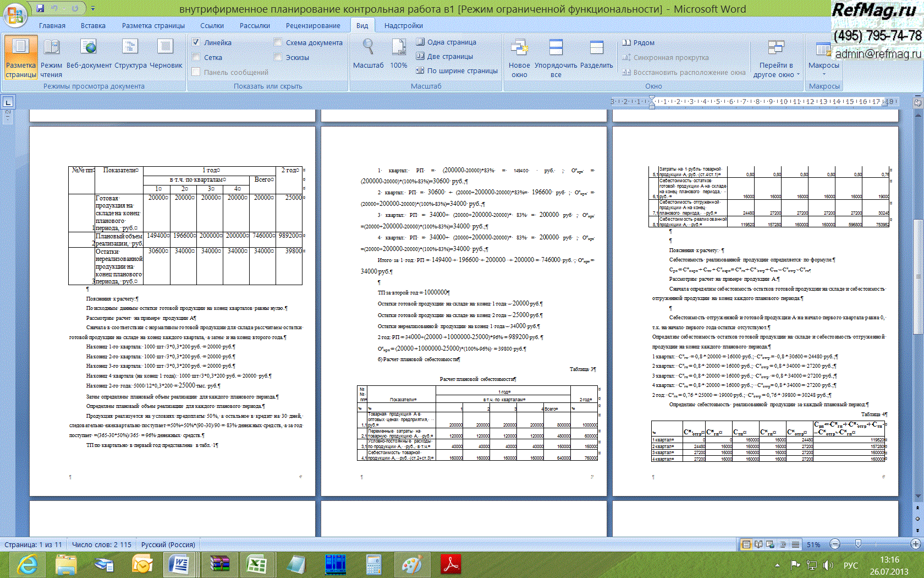Switch to the Главная ribbon tab
The height and width of the screenshot is (578, 924).
pyautogui.click(x=52, y=25)
